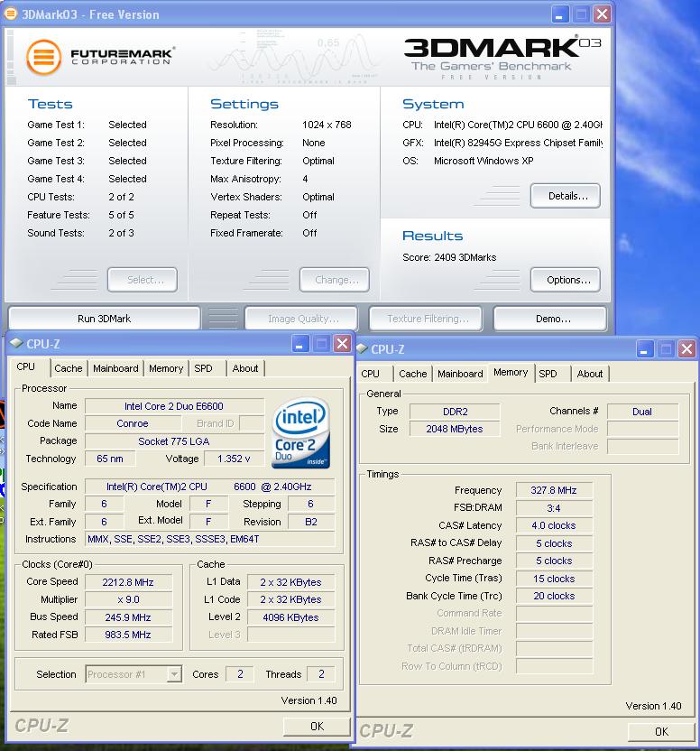700x751 pixels.
Task: Minimize the left CPU-Z window
Action: click(x=299, y=344)
